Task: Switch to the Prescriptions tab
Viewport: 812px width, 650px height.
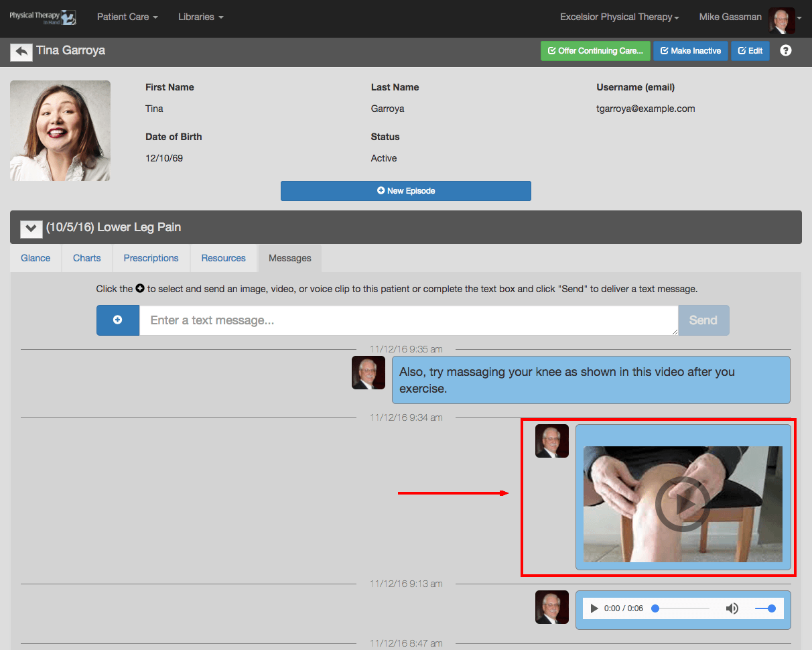Action: [151, 258]
